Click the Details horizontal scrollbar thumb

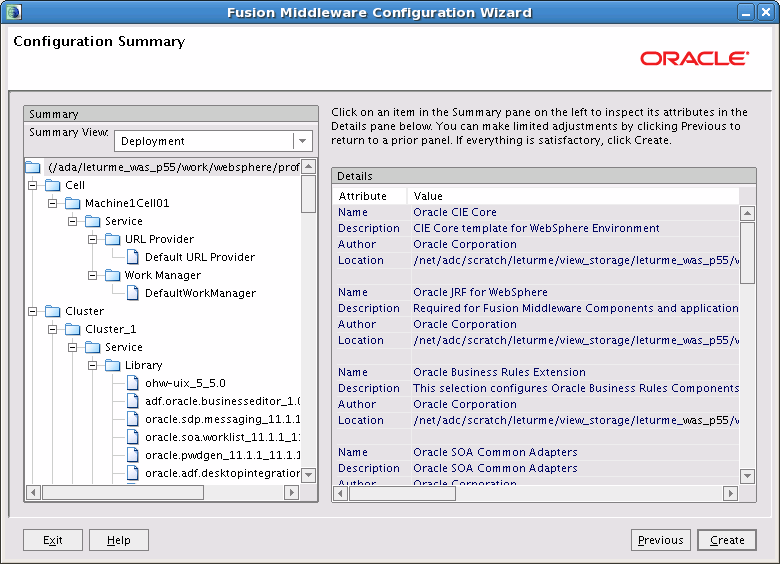click(x=402, y=493)
